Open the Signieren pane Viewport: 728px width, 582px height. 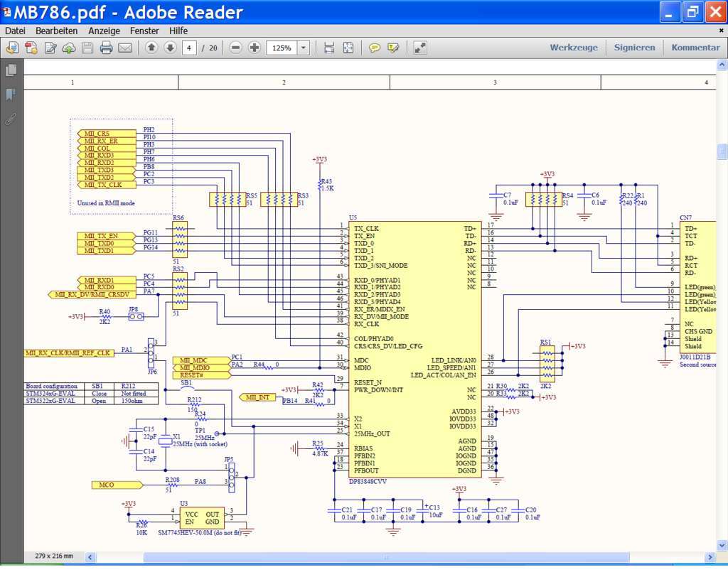[635, 48]
